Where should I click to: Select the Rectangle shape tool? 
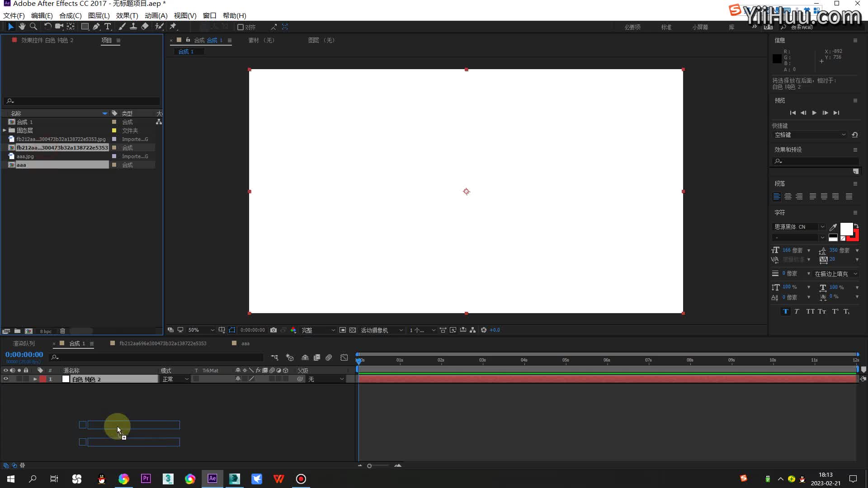tap(85, 27)
